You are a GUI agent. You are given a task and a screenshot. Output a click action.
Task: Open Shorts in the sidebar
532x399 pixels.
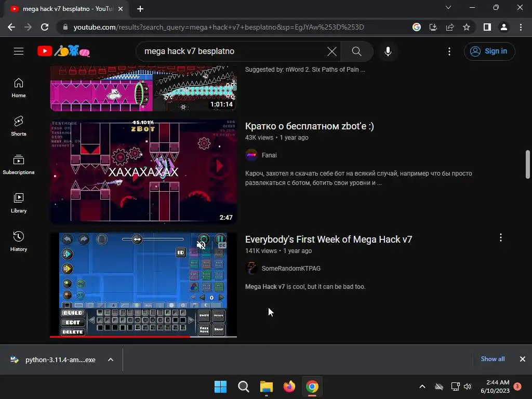[19, 126]
